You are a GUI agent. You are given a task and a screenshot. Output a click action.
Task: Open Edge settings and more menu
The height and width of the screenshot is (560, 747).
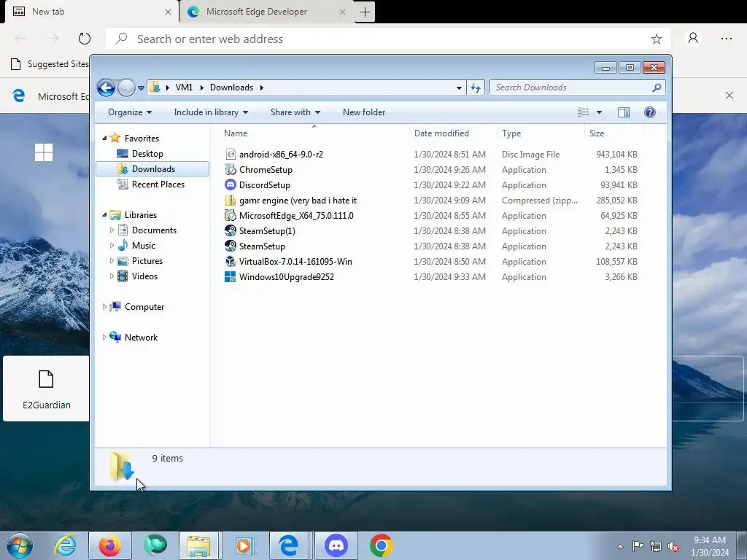pos(727,39)
